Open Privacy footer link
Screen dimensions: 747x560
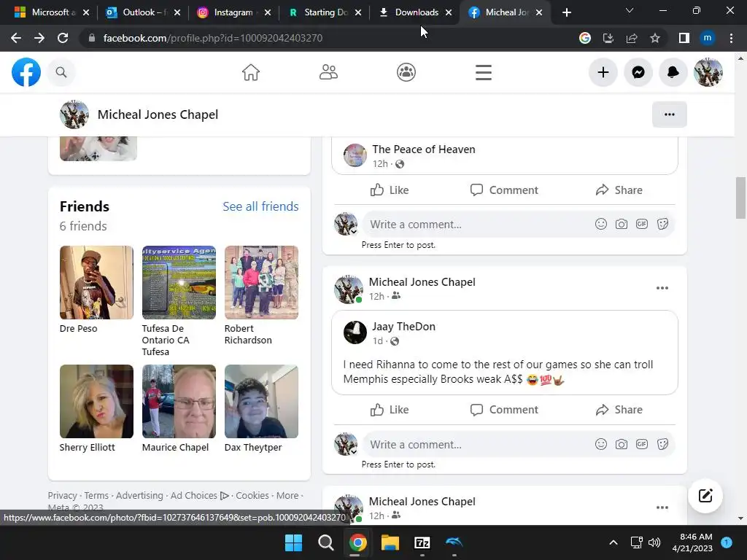tap(63, 495)
